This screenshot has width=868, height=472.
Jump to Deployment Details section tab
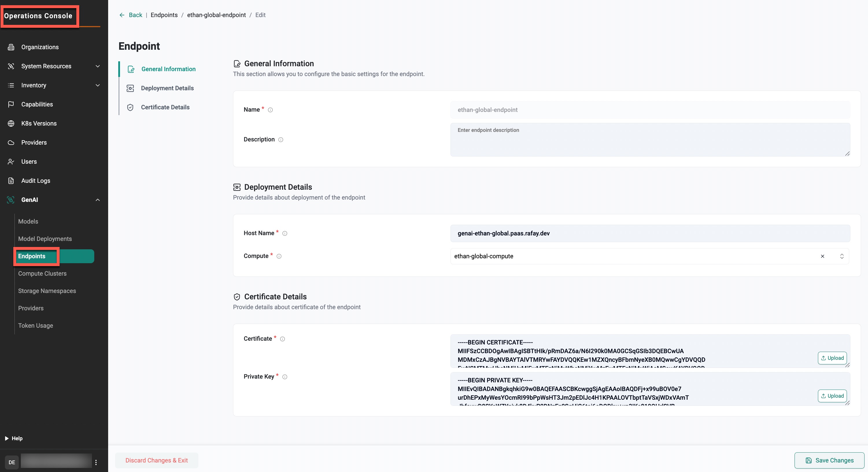click(167, 88)
